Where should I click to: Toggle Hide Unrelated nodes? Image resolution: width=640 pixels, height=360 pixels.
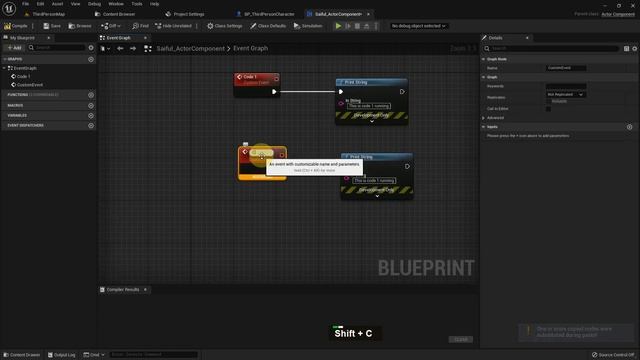coord(173,26)
